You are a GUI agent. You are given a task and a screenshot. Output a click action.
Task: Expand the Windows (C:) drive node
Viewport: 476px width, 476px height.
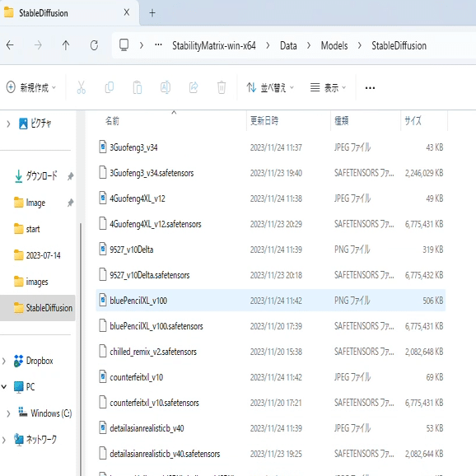8,413
